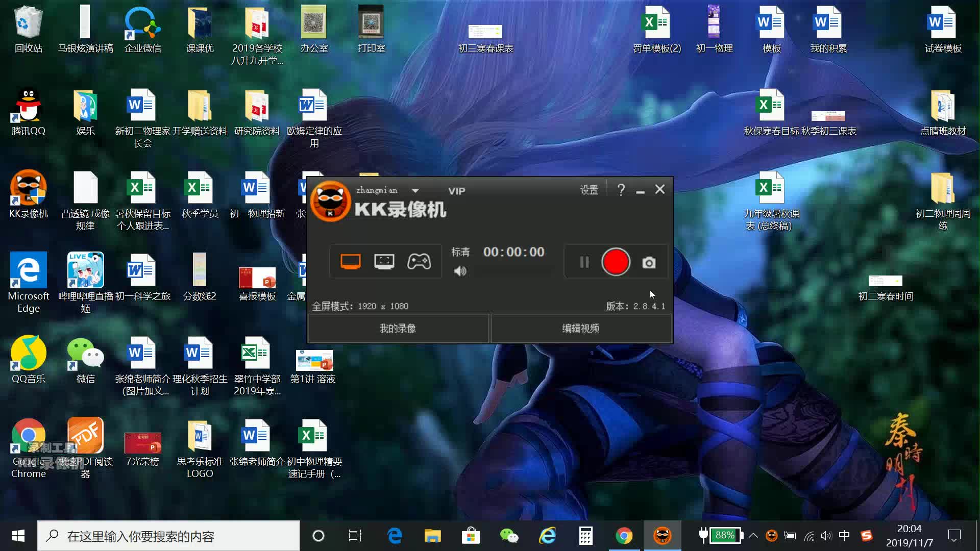This screenshot has width=980, height=551.
Task: Click the 编辑视频 button
Action: (x=580, y=328)
